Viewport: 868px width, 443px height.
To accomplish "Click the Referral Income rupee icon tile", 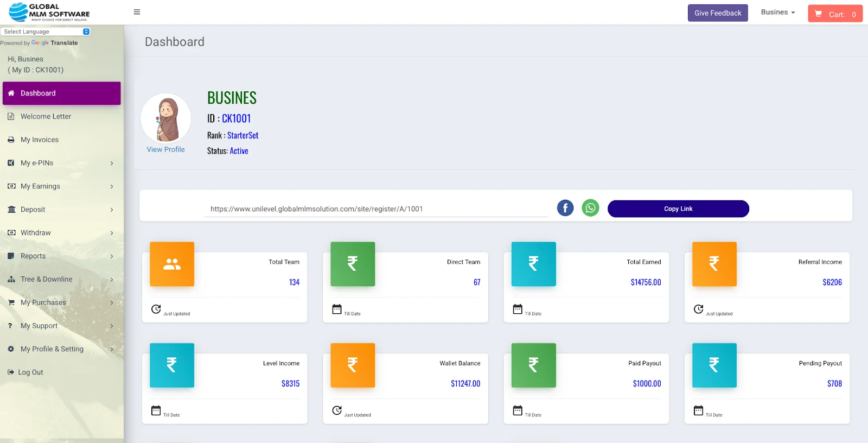I will tap(714, 264).
